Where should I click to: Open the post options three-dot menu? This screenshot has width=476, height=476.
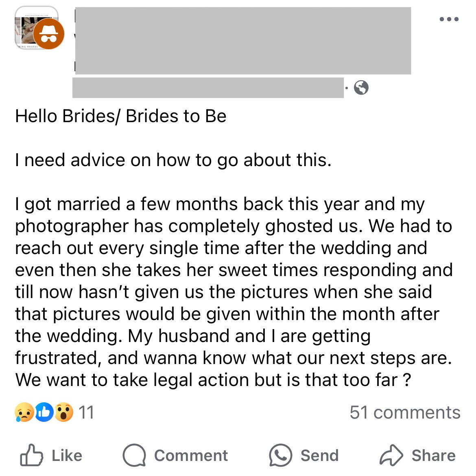[449, 18]
